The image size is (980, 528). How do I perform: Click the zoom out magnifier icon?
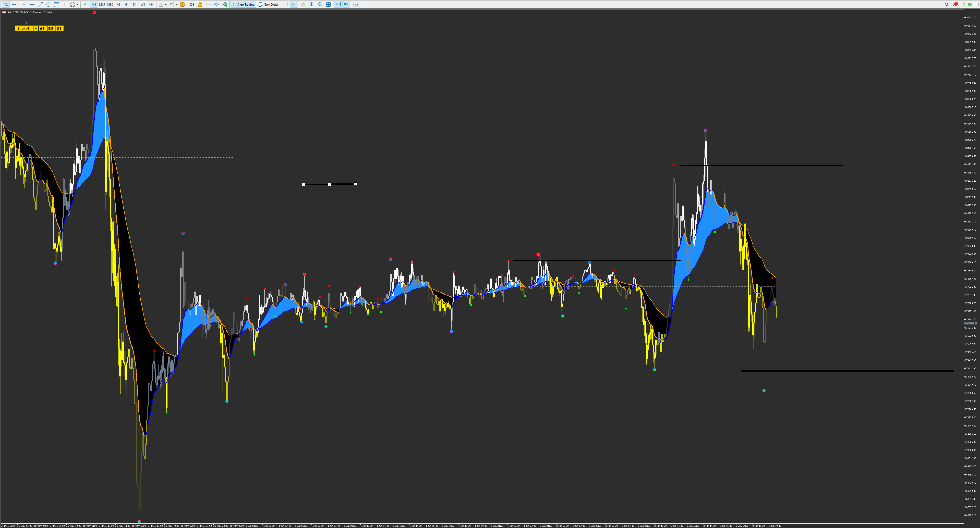pos(320,5)
